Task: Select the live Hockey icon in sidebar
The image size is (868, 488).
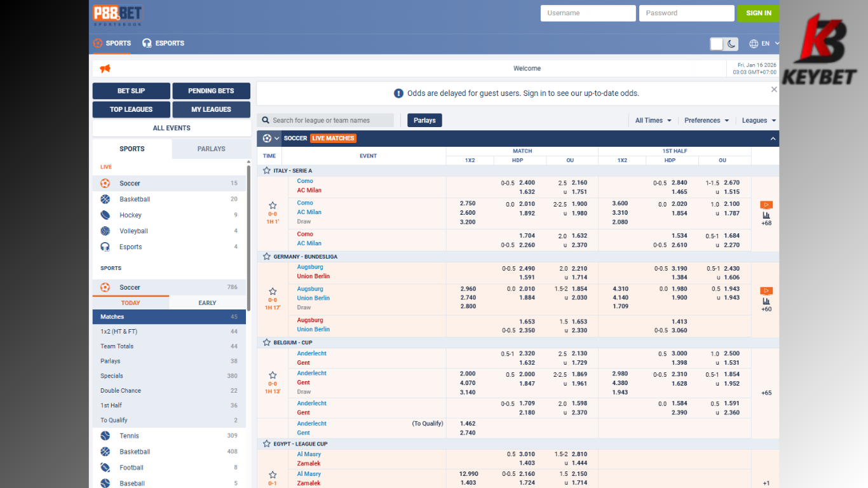Action: point(105,215)
